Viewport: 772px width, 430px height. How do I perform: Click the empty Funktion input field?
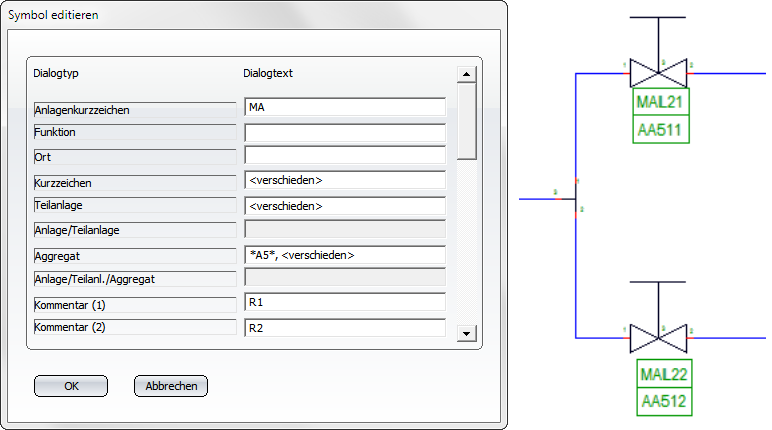345,132
